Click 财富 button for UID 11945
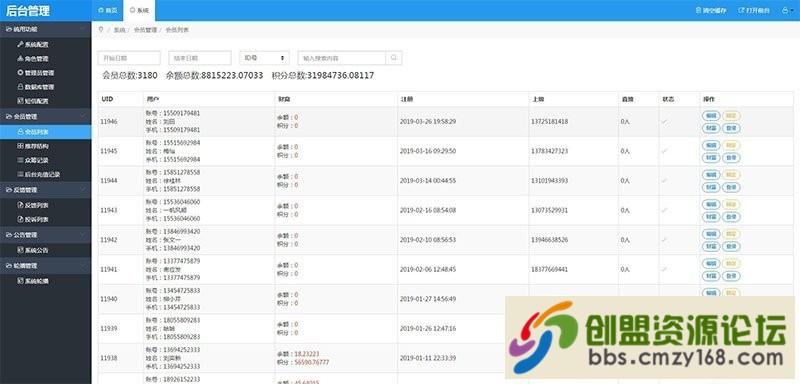 click(711, 158)
